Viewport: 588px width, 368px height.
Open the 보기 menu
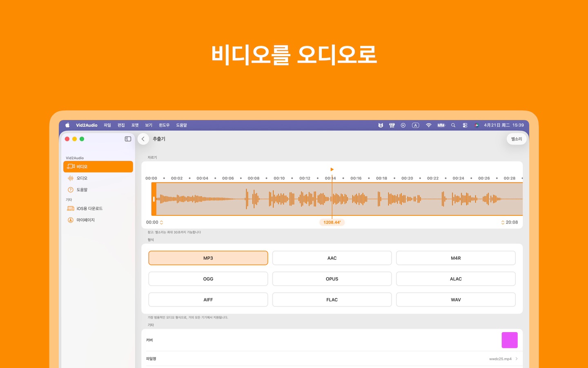tap(149, 125)
